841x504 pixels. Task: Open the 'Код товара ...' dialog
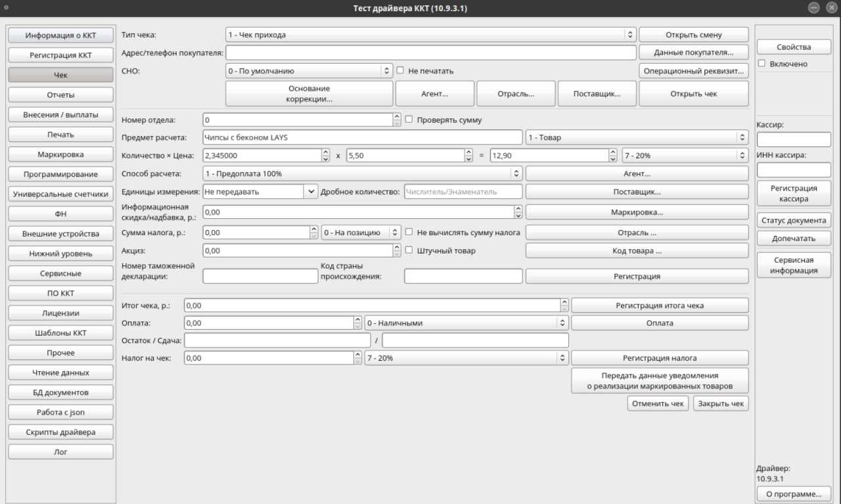tap(637, 250)
